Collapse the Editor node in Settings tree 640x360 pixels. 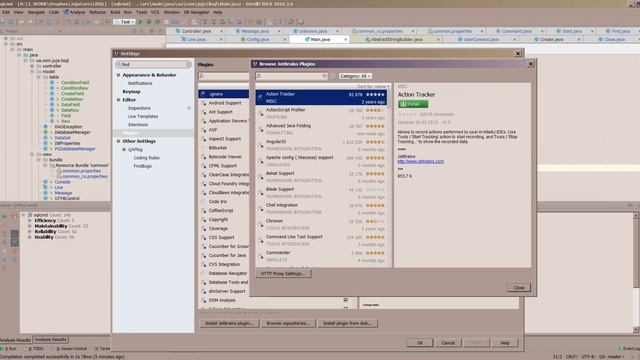coord(118,100)
